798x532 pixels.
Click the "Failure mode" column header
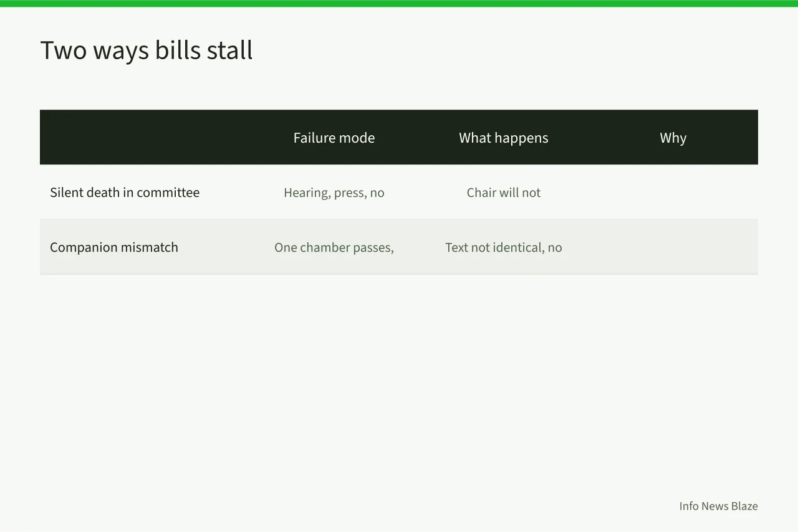click(x=334, y=138)
